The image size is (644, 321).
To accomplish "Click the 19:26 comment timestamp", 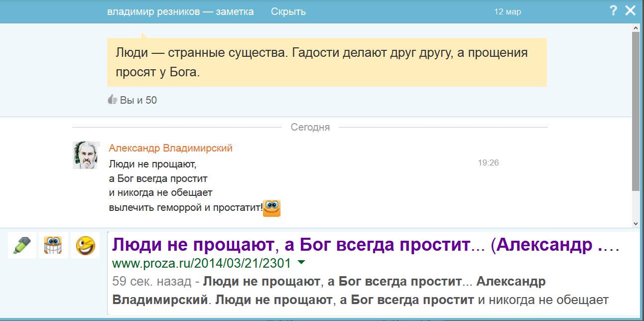I will pyautogui.click(x=488, y=162).
